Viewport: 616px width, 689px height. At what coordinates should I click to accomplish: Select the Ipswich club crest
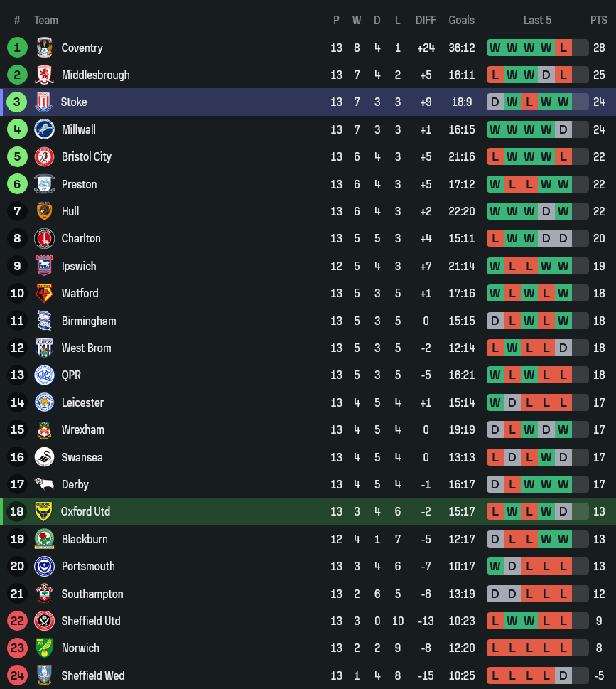pyautogui.click(x=44, y=266)
